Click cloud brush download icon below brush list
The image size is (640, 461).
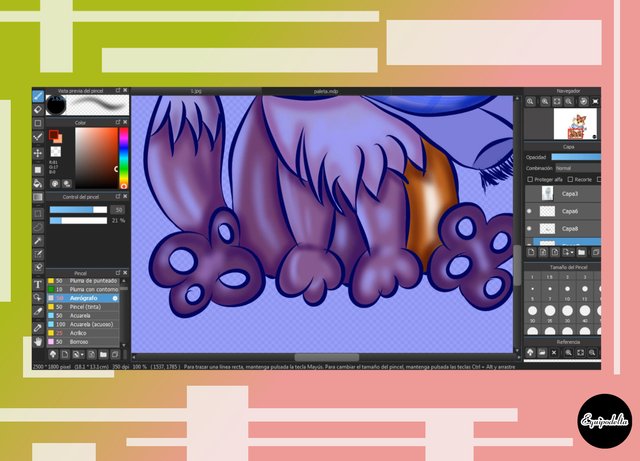click(x=53, y=354)
